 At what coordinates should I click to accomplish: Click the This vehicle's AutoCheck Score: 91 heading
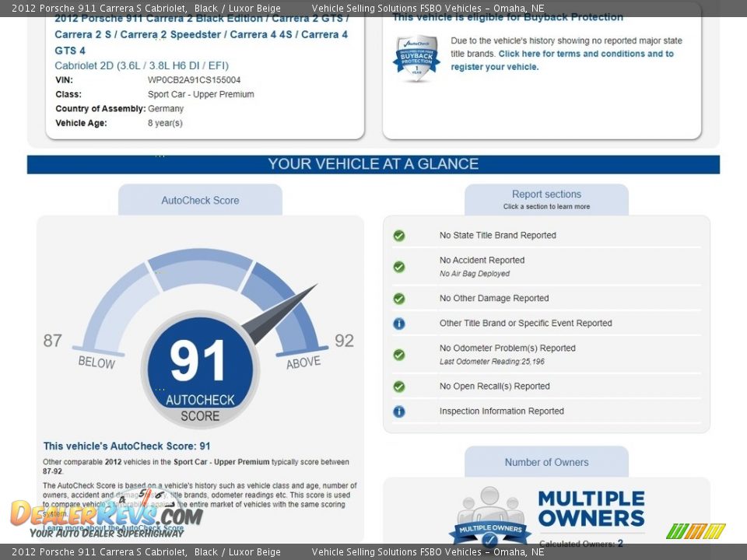(127, 446)
